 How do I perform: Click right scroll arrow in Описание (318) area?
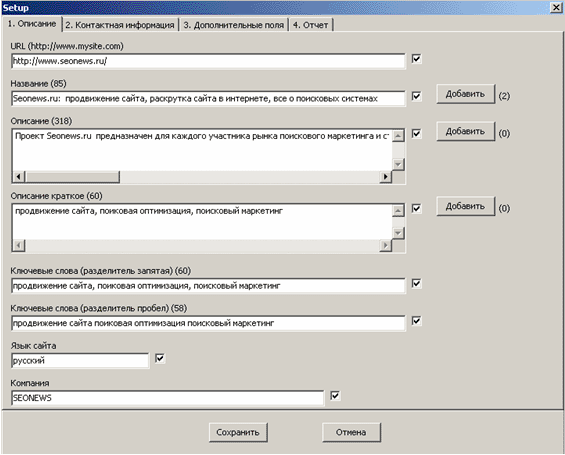pos(386,177)
